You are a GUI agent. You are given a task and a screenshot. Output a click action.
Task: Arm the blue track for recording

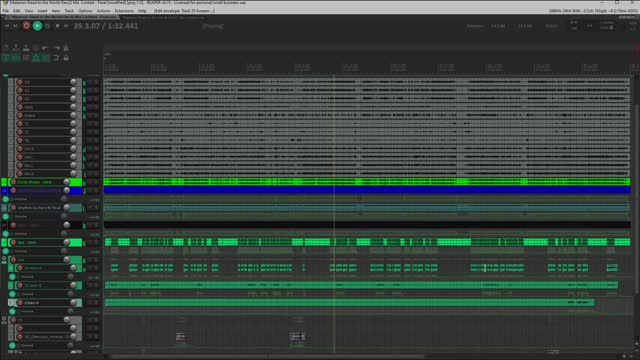(13, 191)
